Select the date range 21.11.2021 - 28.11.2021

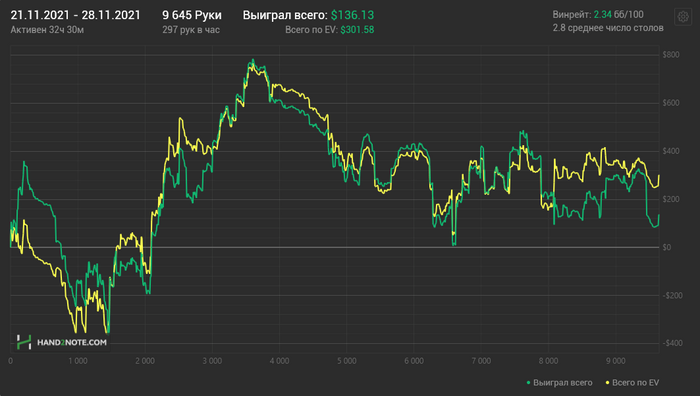[75, 15]
